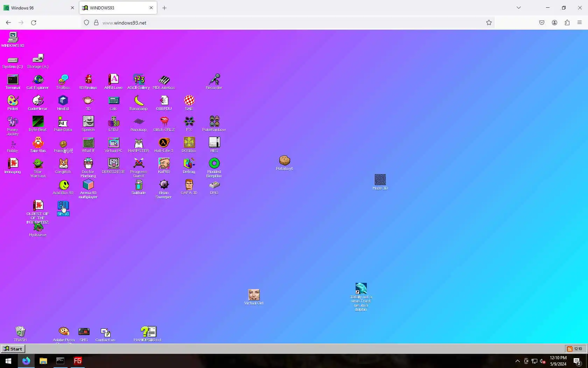
Task: Select the Hydra.exe icon
Action: click(38, 230)
